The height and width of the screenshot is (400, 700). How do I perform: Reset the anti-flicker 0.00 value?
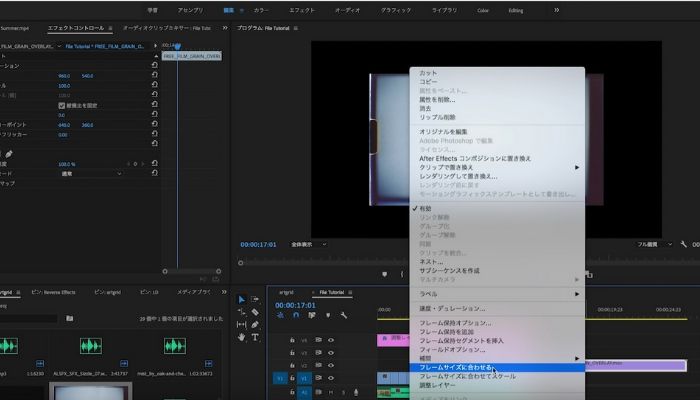[x=154, y=134]
